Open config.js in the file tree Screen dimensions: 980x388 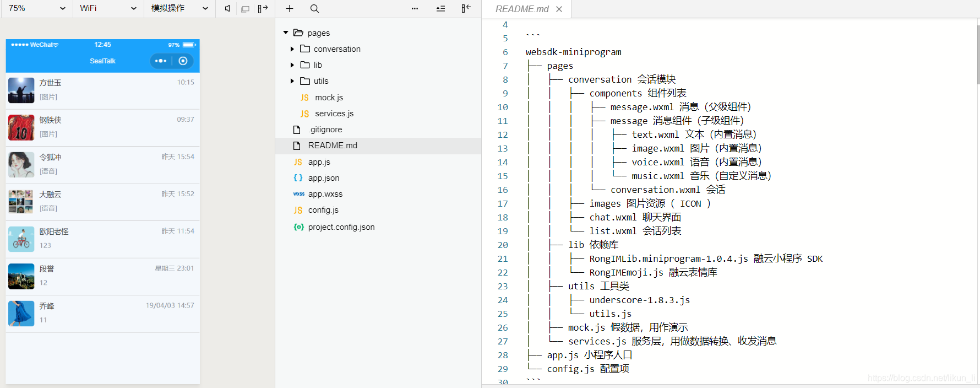tap(323, 210)
